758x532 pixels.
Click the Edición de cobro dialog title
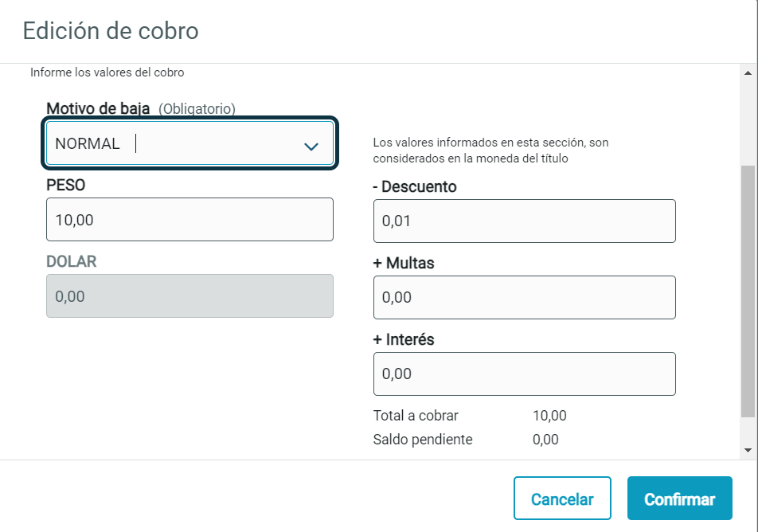pos(111,31)
